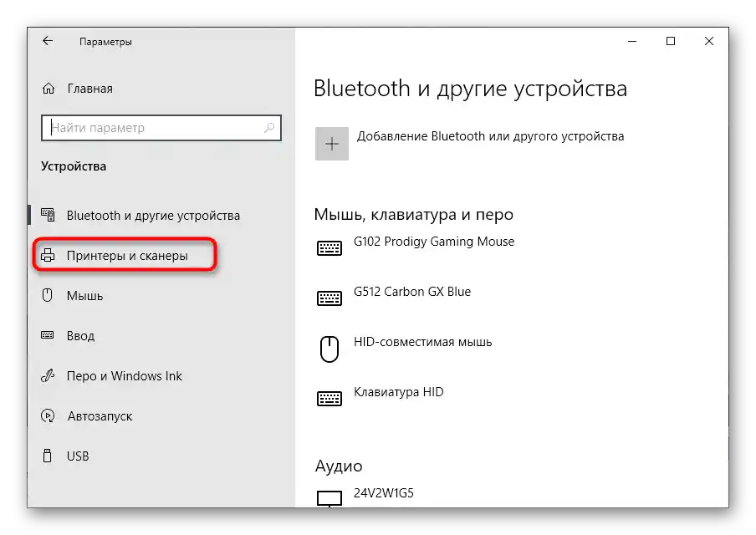
Task: Open Перо и Windows Ink section
Action: [125, 376]
